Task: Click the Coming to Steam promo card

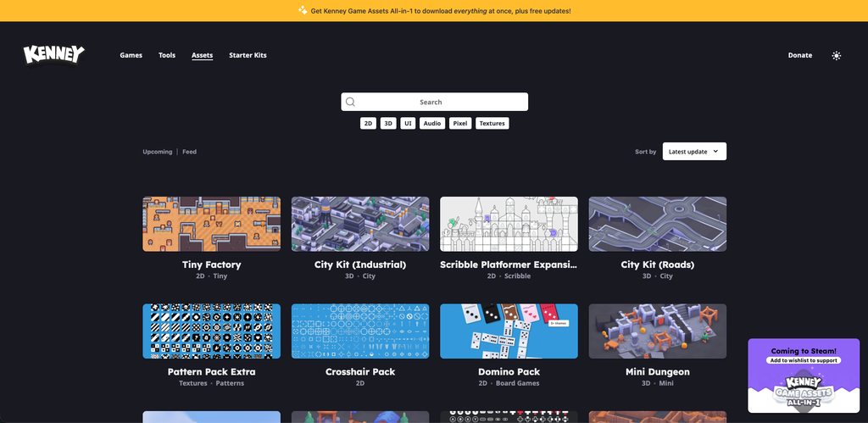Action: coord(804,376)
